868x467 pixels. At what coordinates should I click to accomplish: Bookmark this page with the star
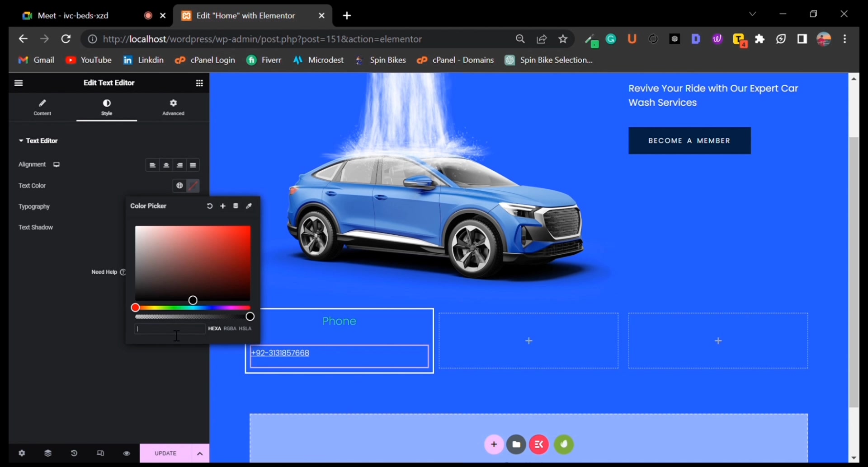563,39
